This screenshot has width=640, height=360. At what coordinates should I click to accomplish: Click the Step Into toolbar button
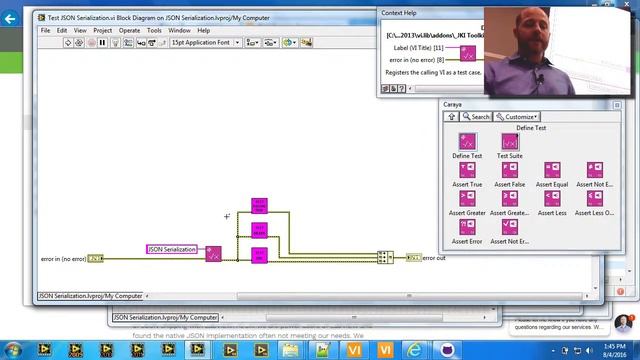[x=141, y=42]
